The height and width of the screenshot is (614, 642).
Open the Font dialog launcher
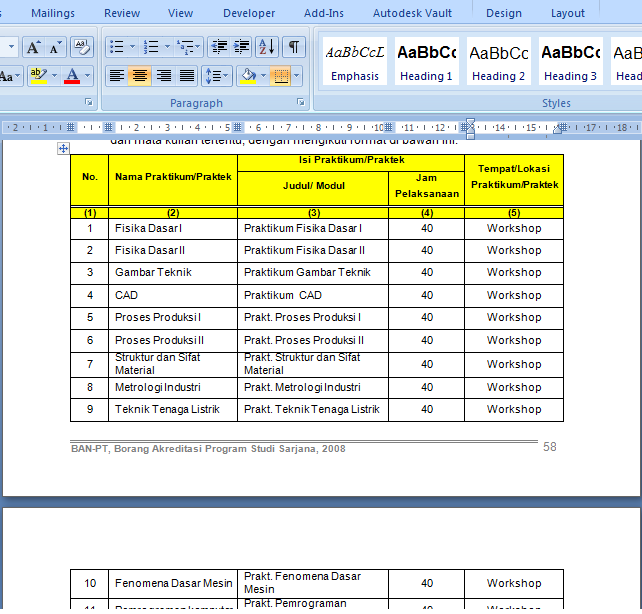point(89,102)
